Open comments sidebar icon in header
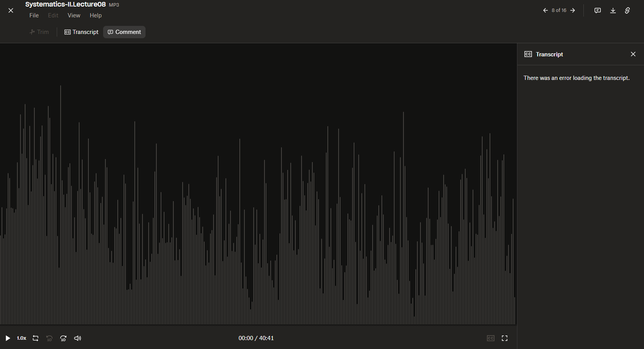The width and height of the screenshot is (644, 349). tap(598, 10)
